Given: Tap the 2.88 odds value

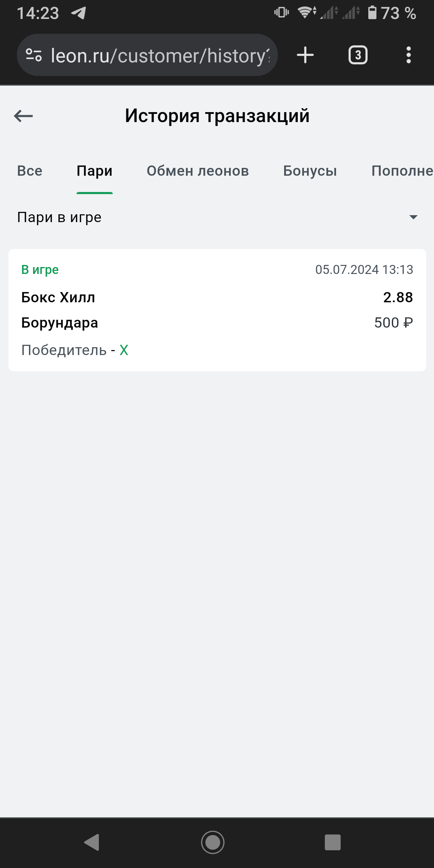Looking at the screenshot, I should [398, 297].
